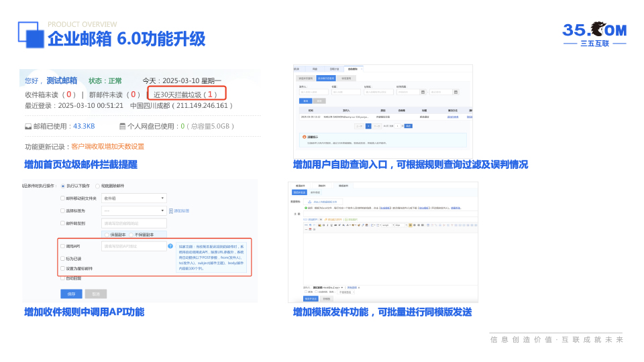The width and height of the screenshot is (644, 362).
Task: Expand the label selection dropdown showing ---
Action: tap(134, 210)
